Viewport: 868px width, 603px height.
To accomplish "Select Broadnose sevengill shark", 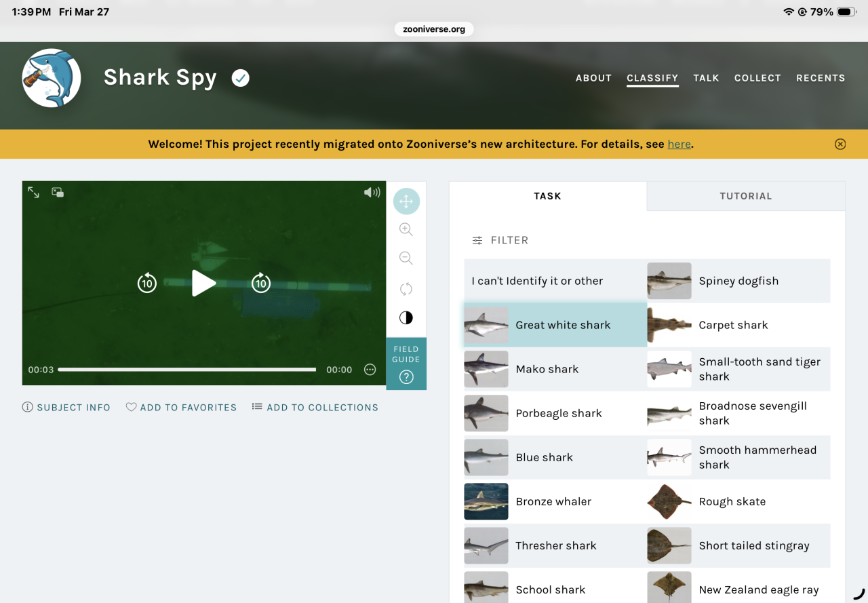I will point(738,413).
